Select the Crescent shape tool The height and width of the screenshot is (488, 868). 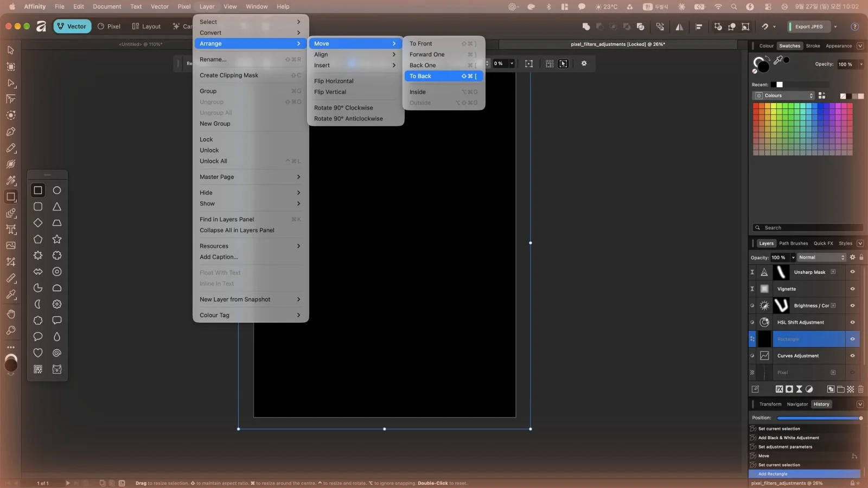point(38,304)
